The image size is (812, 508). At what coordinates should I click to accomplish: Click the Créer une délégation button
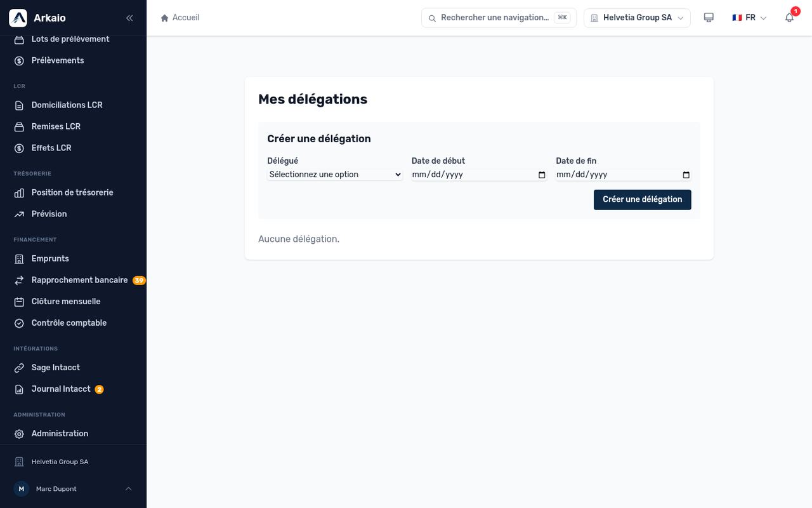642,199
